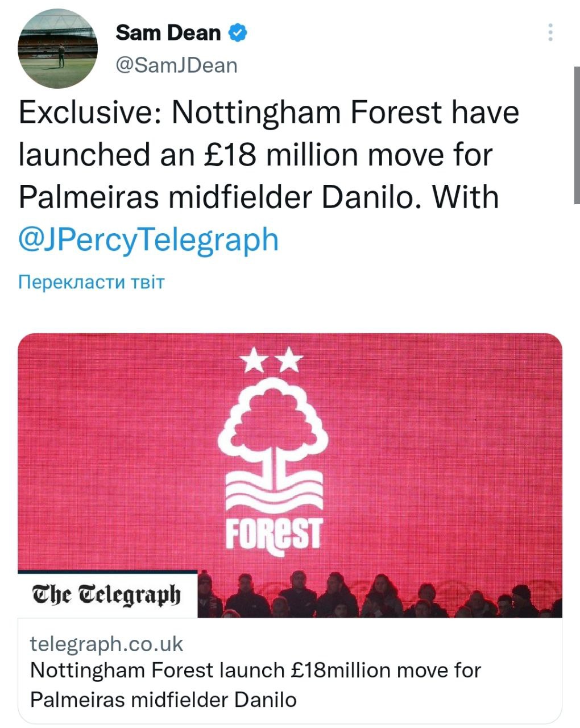The width and height of the screenshot is (580, 728).
Task: Click the two white stars above the crest
Action: coord(272,359)
